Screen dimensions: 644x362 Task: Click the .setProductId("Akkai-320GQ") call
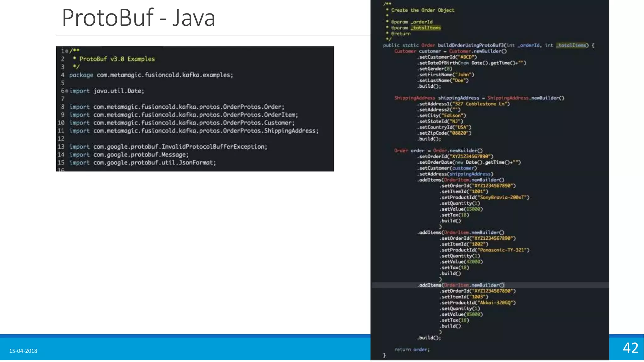click(478, 303)
